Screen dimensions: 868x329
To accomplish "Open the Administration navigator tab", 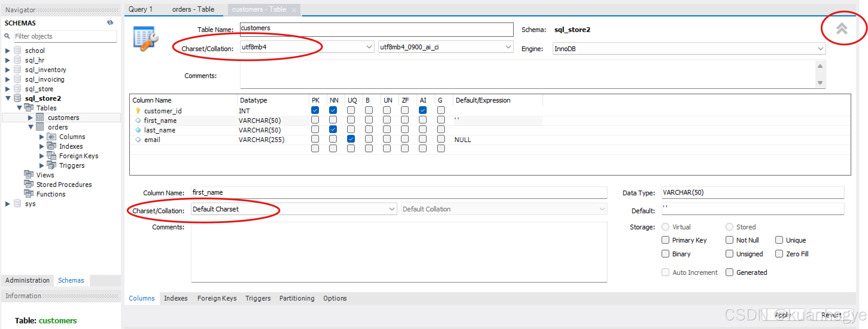I will point(27,280).
